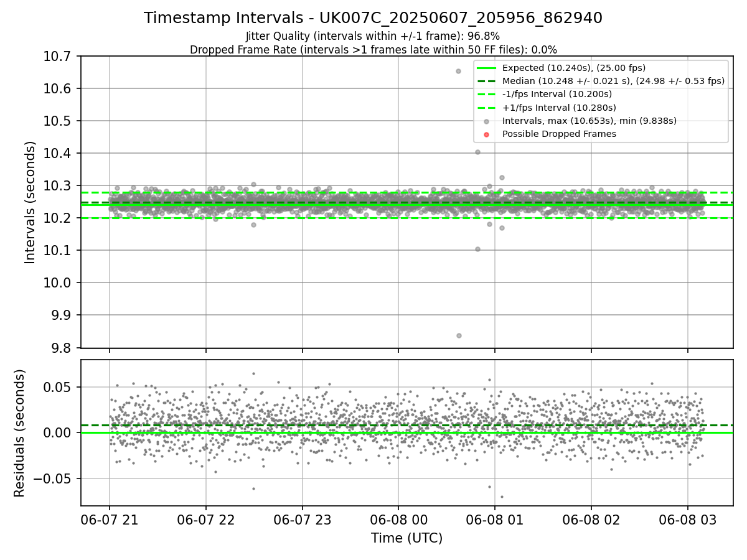Click the 10.4 y-axis tick label
Image resolution: width=747 pixels, height=560 pixels.
coord(57,154)
